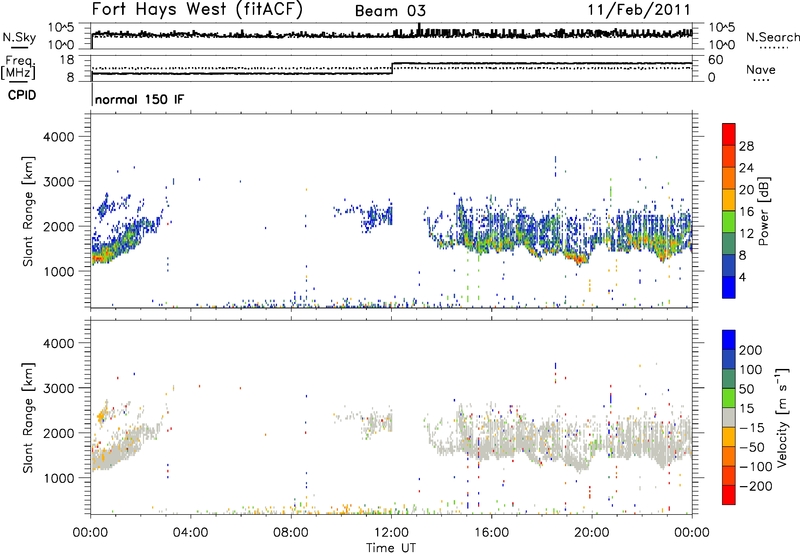Click the frequency step-up at 12:00 UT

tap(392, 68)
